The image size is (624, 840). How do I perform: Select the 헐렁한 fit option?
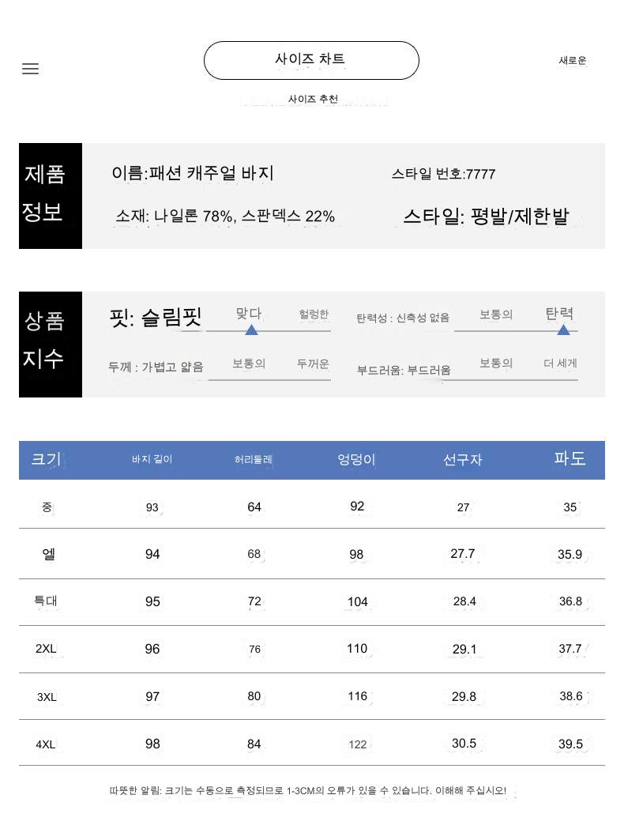point(314,315)
